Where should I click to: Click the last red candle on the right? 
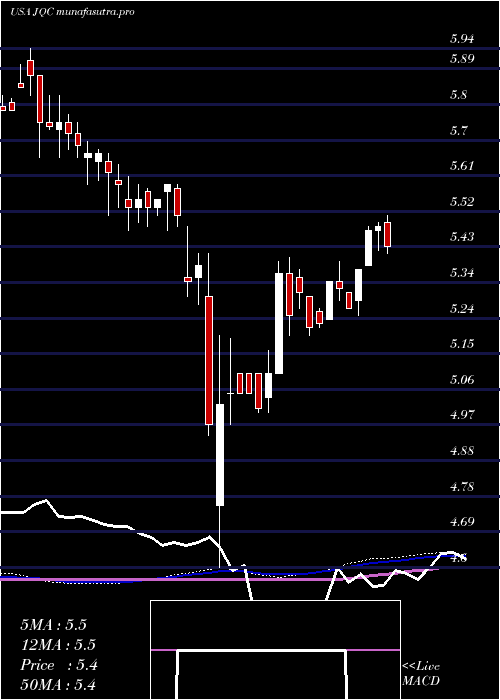(388, 234)
